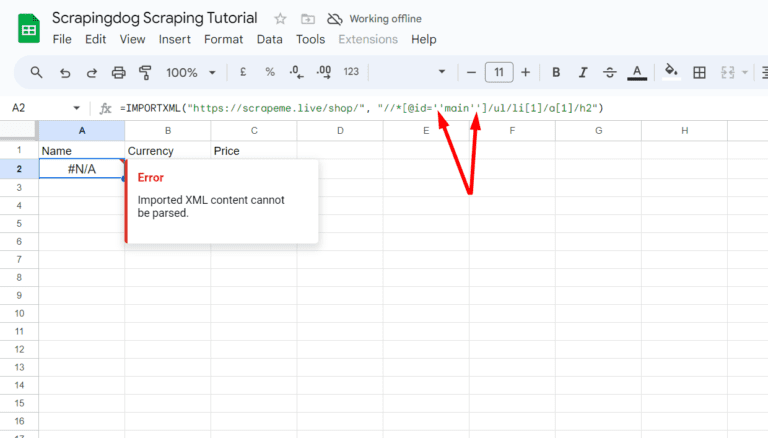Click the search menus magnifier icon
Viewport: 768px width, 438px height.
pos(37,72)
